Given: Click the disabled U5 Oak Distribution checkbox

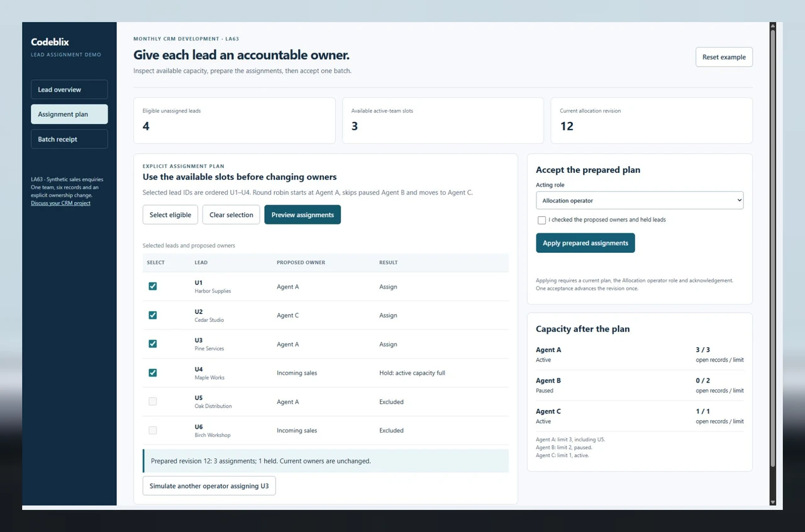Looking at the screenshot, I should 152,401.
